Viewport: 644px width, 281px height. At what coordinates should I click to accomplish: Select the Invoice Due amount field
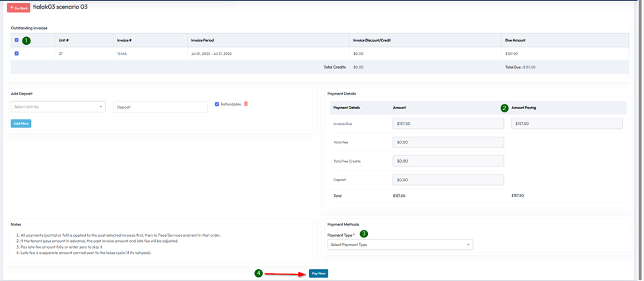point(448,124)
